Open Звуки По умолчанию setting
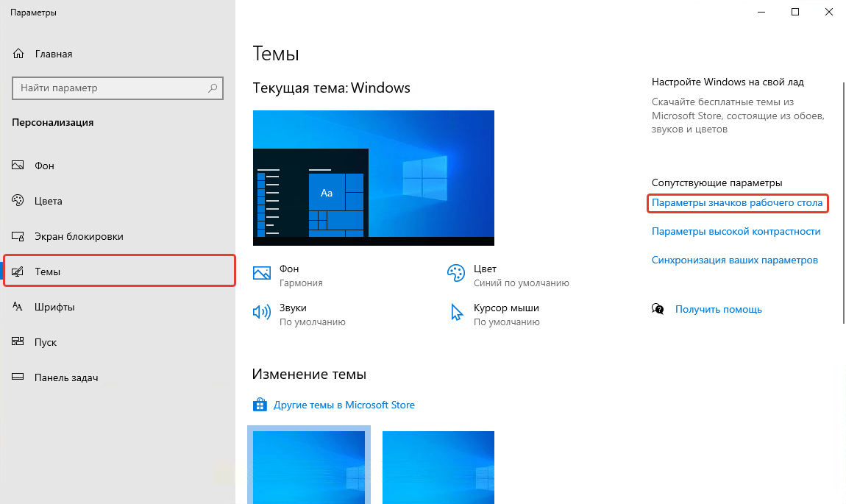This screenshot has height=504, width=846. 299,315
